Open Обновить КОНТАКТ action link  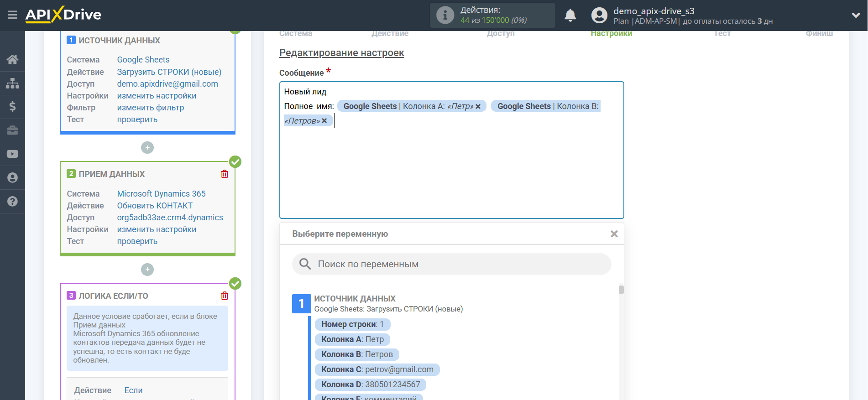tap(155, 206)
